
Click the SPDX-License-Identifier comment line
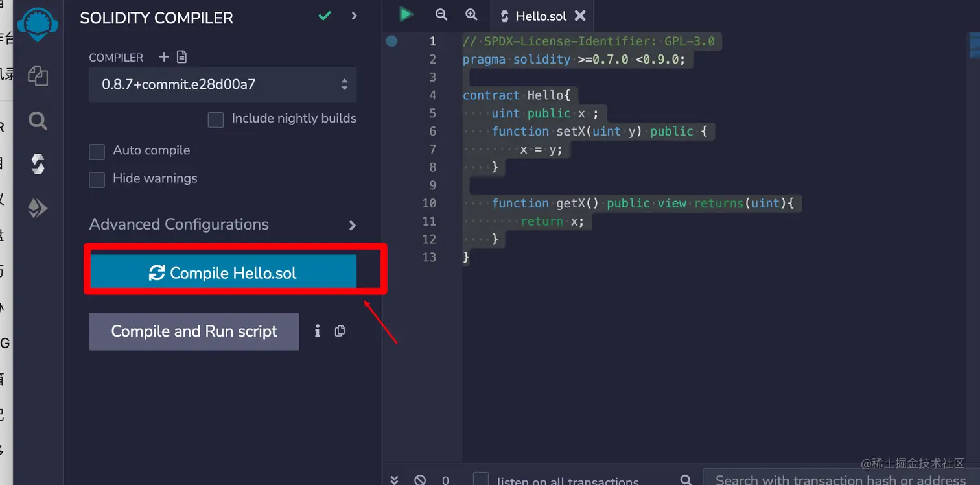pyautogui.click(x=589, y=41)
